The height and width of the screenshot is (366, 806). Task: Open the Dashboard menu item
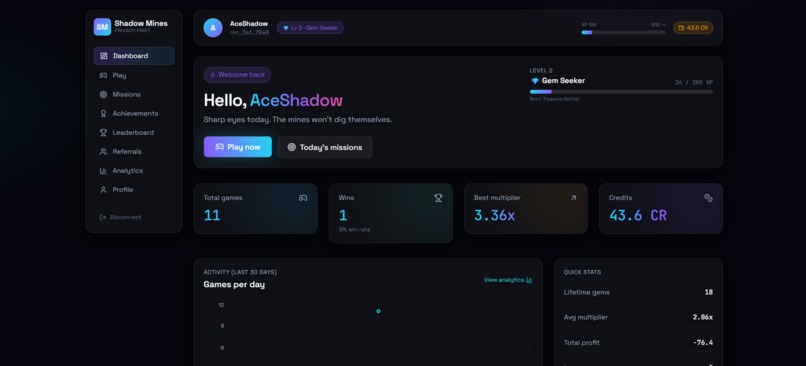click(x=134, y=56)
